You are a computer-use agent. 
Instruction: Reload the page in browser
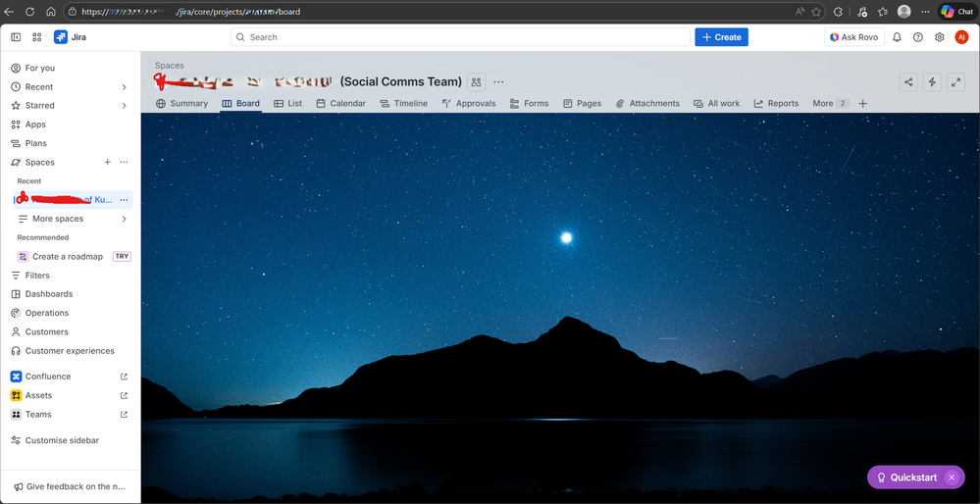[29, 11]
